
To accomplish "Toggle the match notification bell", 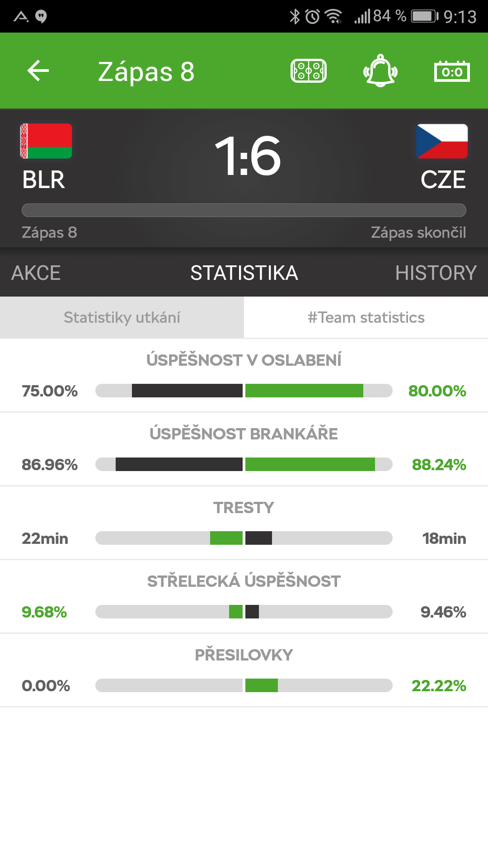I will coord(380,71).
